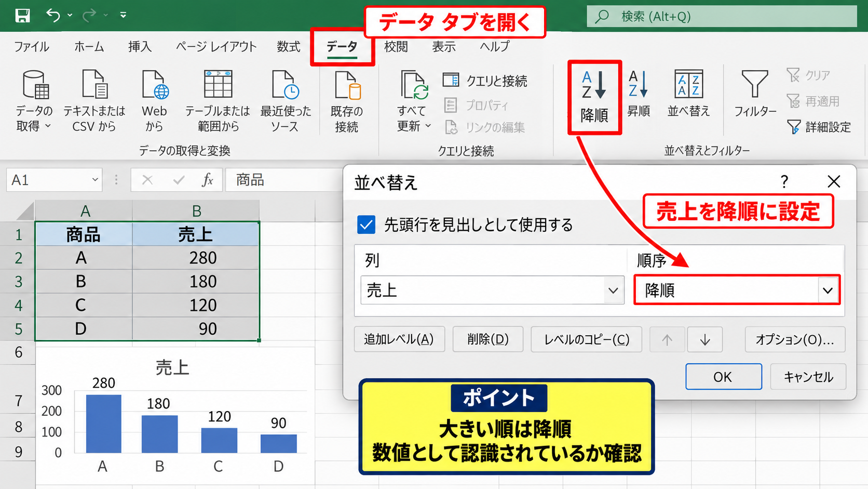This screenshot has width=868, height=489.
Task: Click the すべて更新 refresh icon
Action: coord(414,85)
